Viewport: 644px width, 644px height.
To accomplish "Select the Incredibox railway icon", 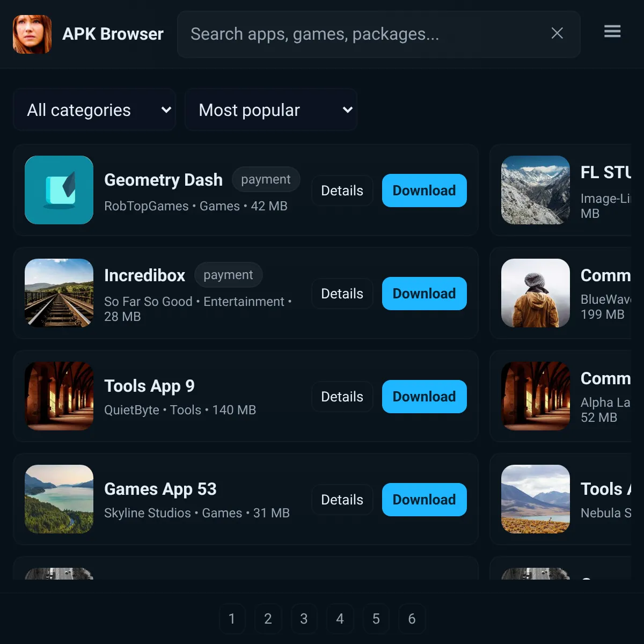I will click(59, 293).
